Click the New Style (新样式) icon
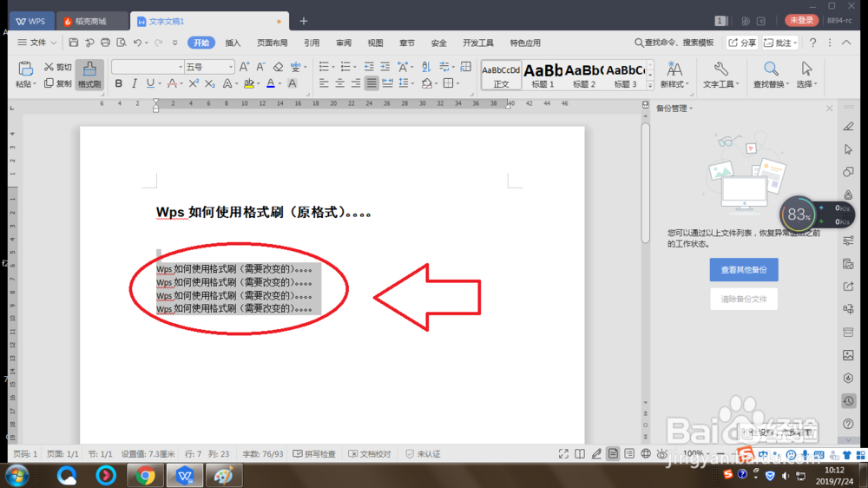The image size is (868, 488). click(x=674, y=69)
